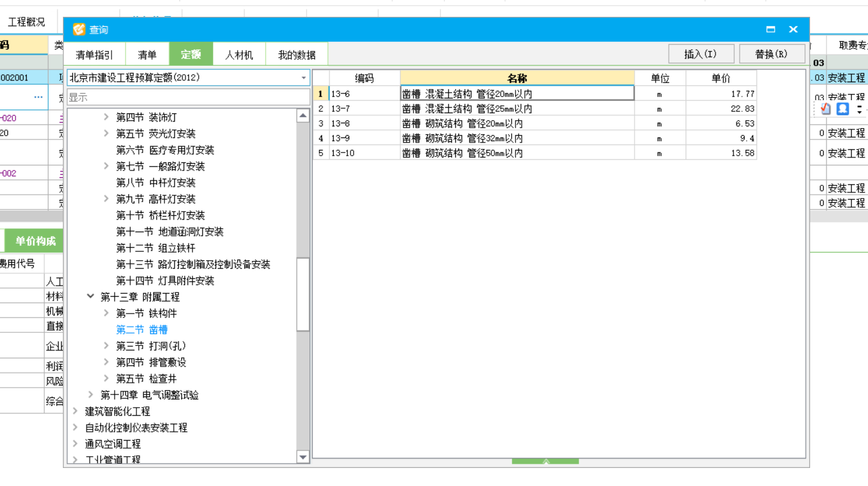Screen dimensions: 868x486
Task: Click price cell 13.58
Action: click(x=721, y=153)
